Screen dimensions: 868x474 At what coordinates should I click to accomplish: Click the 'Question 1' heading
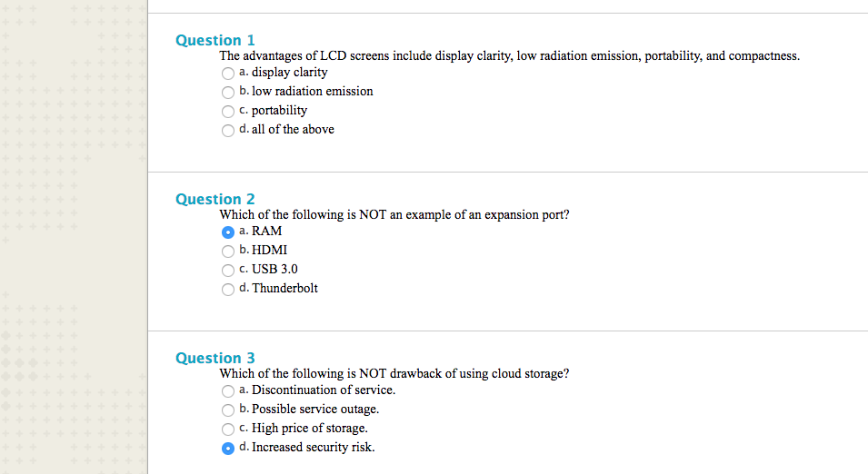215,40
